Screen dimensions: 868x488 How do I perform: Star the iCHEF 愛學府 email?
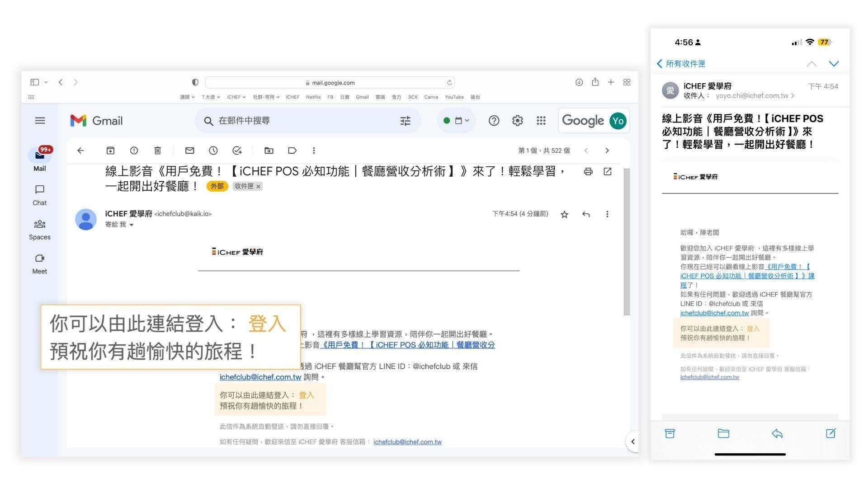tap(564, 214)
